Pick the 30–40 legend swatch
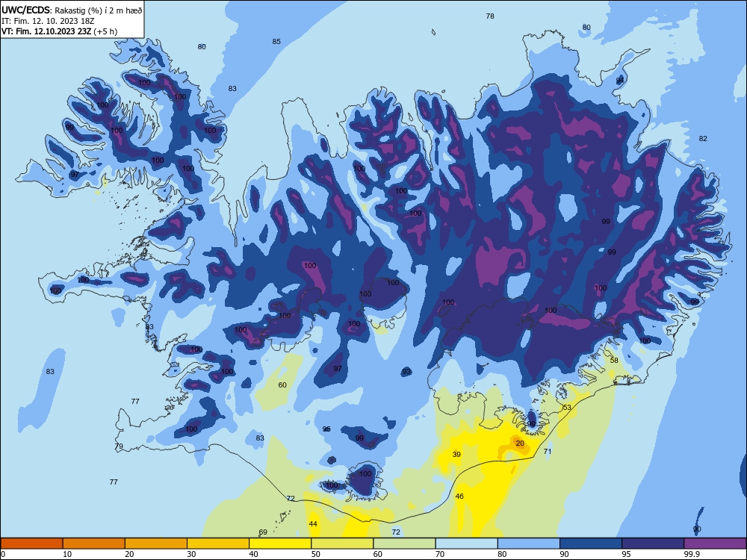This screenshot has height=560, width=747. [x=218, y=544]
